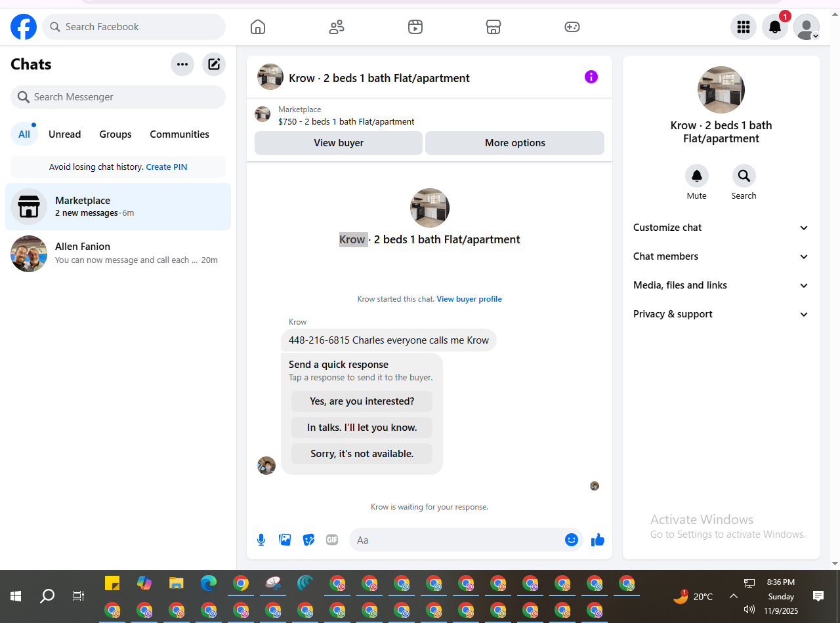Viewport: 840px width, 623px height.
Task: Open the View buyer profile link
Action: click(469, 299)
